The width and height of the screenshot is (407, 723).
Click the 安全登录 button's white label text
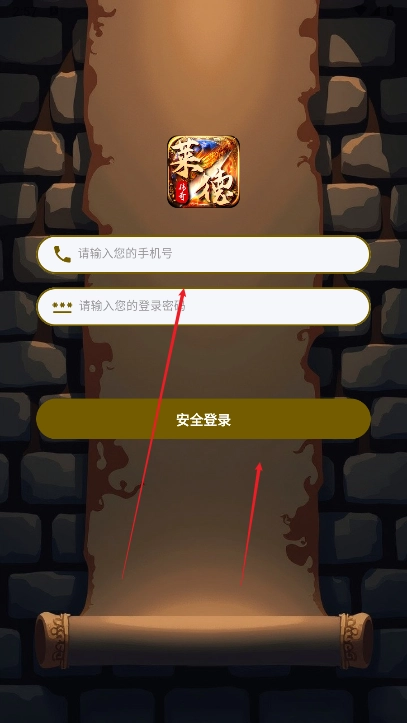click(203, 420)
